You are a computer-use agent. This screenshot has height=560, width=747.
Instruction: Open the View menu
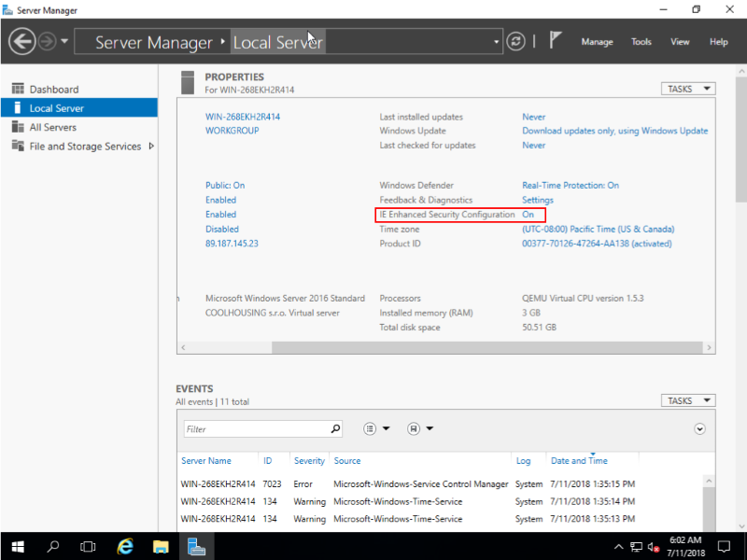[x=680, y=42]
